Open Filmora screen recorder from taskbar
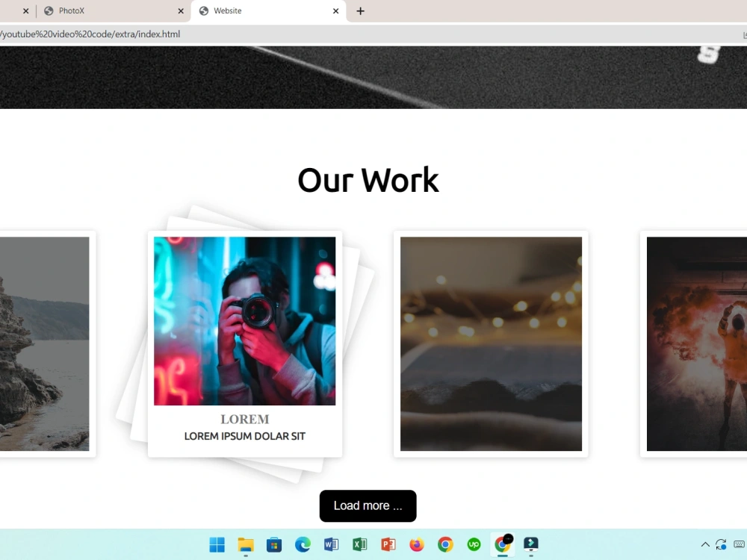The width and height of the screenshot is (747, 560). (530, 544)
